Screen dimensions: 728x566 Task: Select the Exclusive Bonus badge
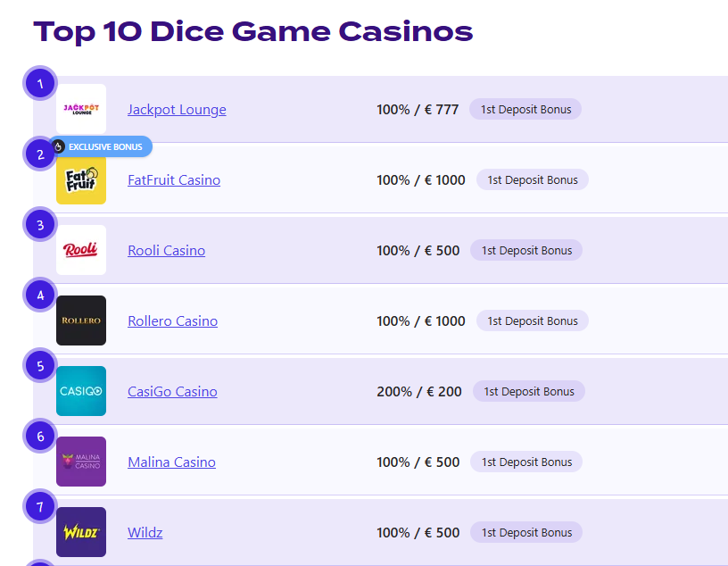coord(101,146)
